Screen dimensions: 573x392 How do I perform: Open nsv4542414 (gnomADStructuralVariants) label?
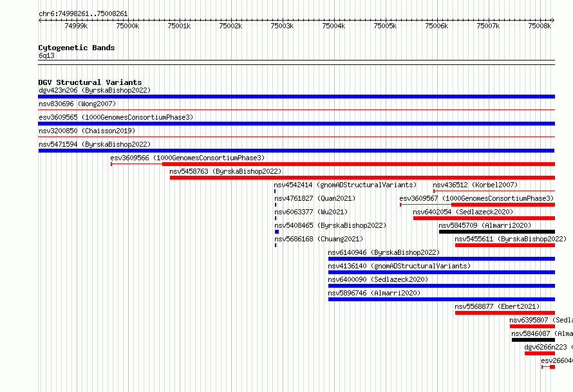[345, 185]
